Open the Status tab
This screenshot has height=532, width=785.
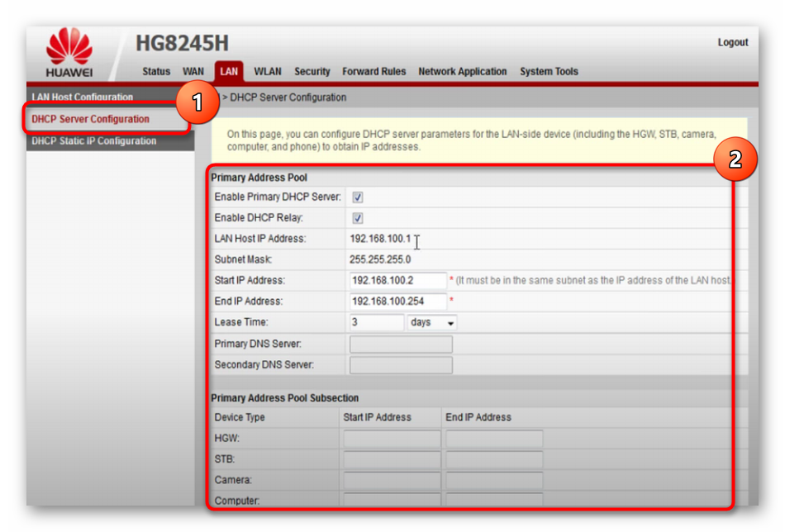pos(155,72)
